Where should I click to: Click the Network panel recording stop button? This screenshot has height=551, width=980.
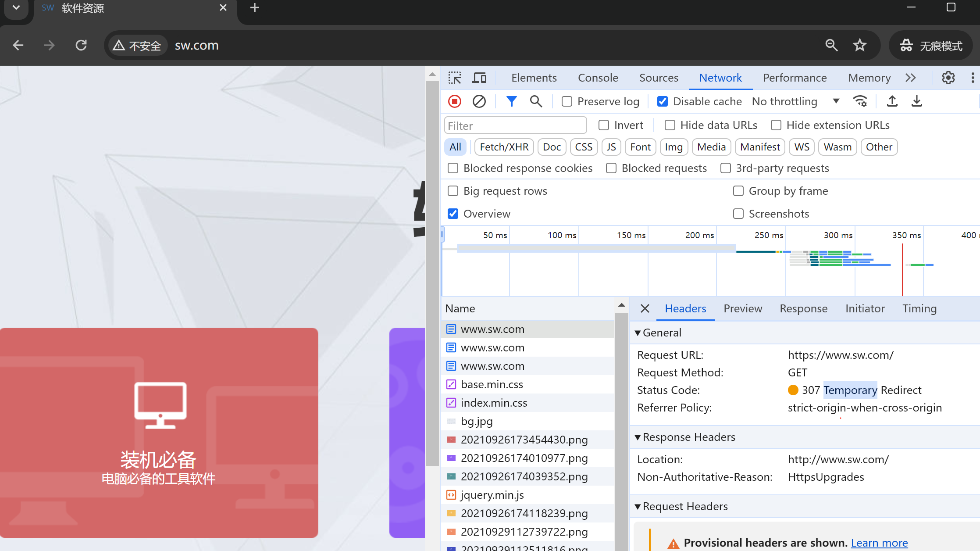[x=456, y=101]
